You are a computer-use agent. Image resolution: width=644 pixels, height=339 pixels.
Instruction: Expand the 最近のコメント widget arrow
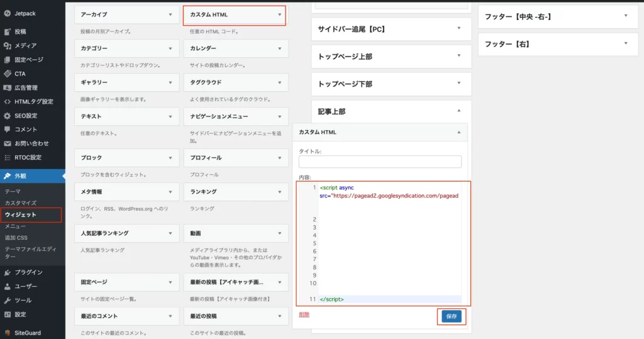pyautogui.click(x=170, y=316)
